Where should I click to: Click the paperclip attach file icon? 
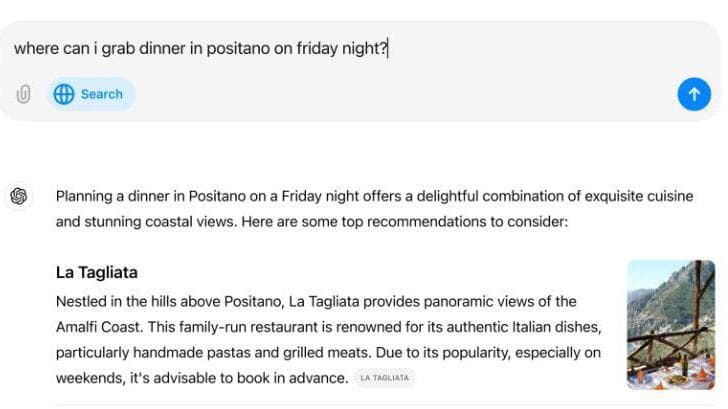point(24,94)
